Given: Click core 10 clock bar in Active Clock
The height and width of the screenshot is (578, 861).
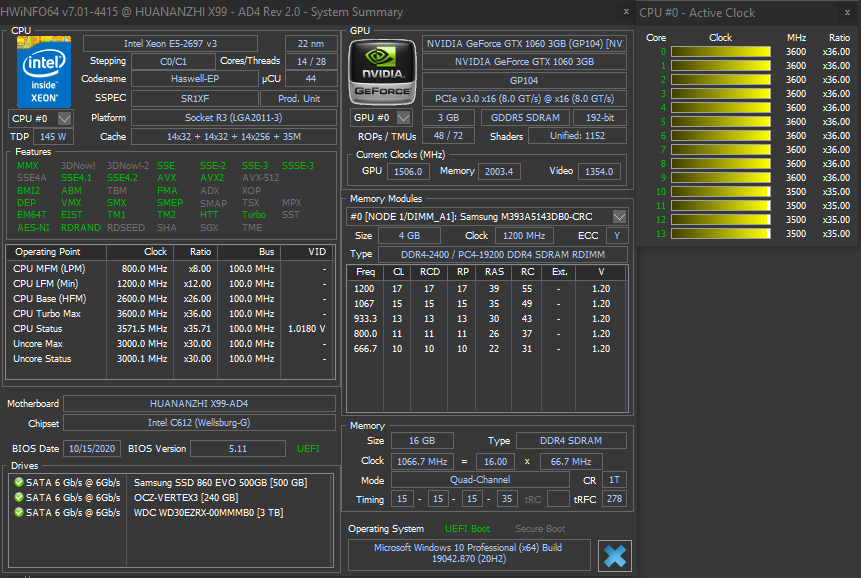Looking at the screenshot, I should 720,192.
